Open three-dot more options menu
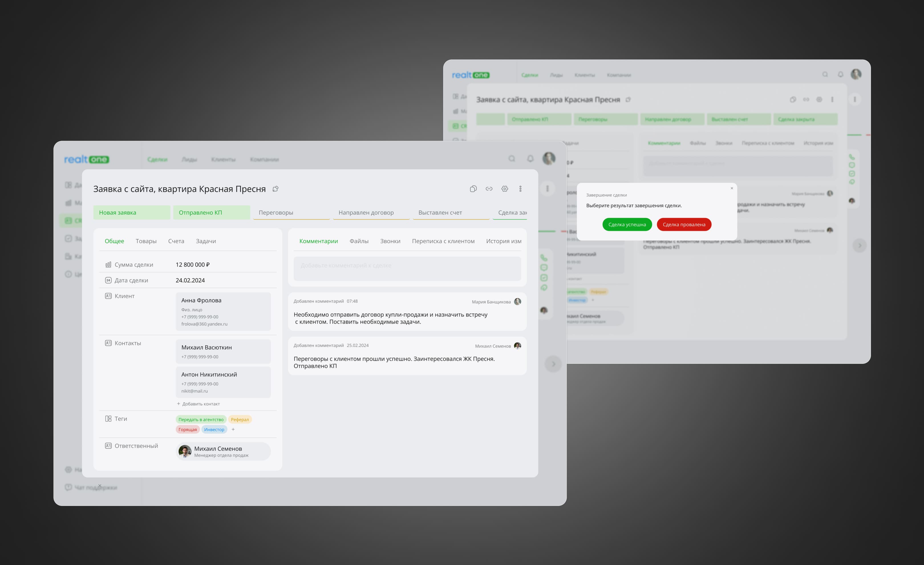The image size is (924, 565). click(x=520, y=189)
